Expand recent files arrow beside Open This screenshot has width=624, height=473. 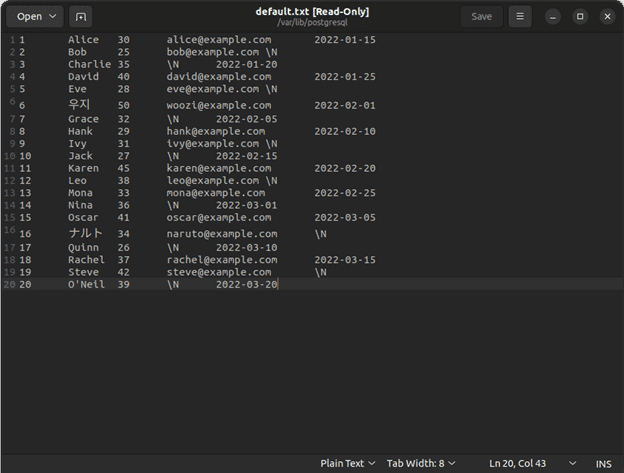[53, 16]
